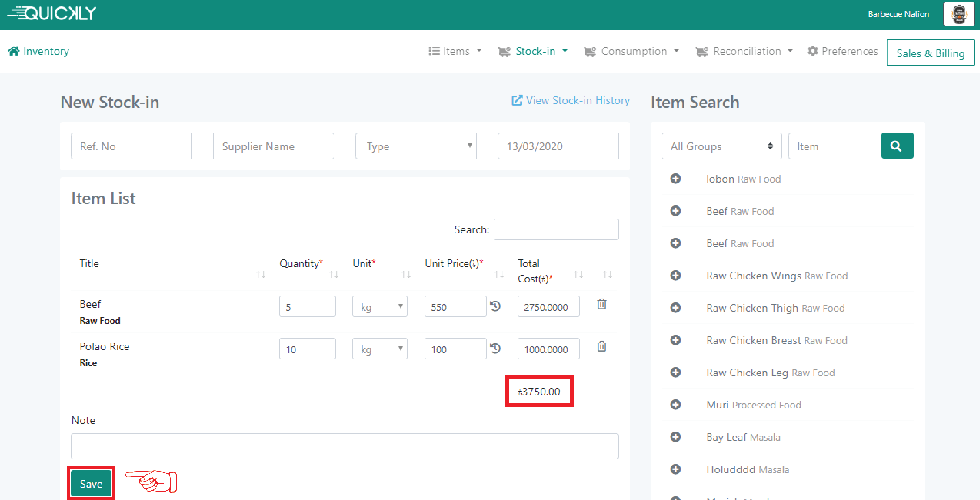Click the magnifier icon in Item Search

897,146
